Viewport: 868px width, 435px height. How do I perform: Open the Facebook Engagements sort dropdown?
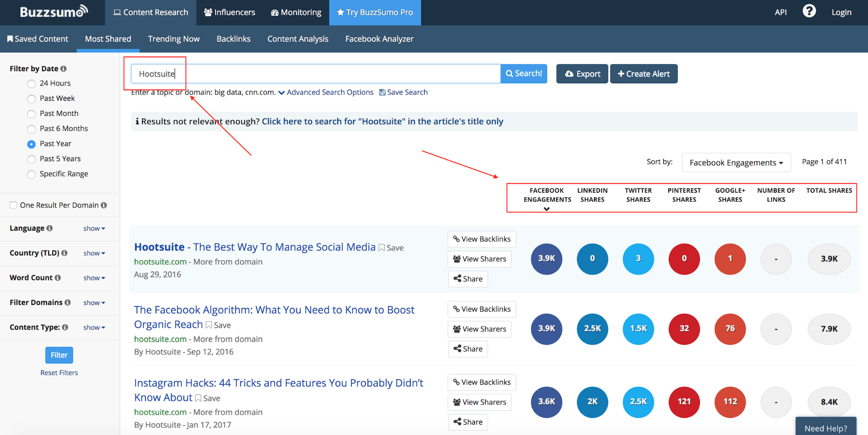click(x=736, y=163)
